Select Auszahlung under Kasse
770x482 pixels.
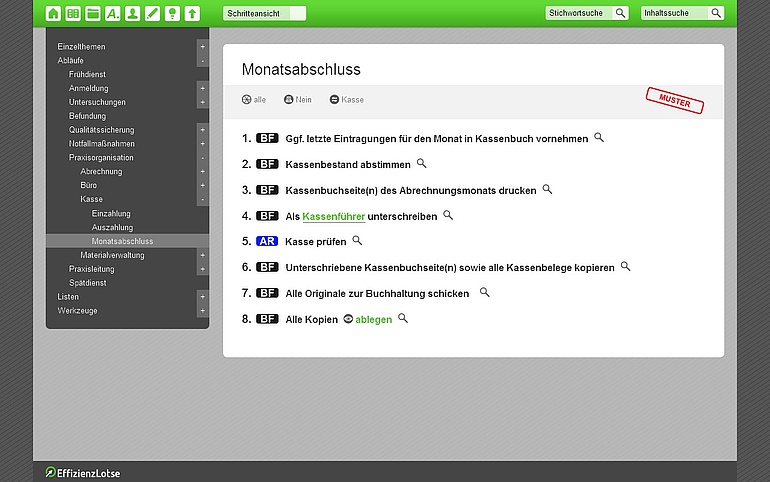(x=112, y=227)
